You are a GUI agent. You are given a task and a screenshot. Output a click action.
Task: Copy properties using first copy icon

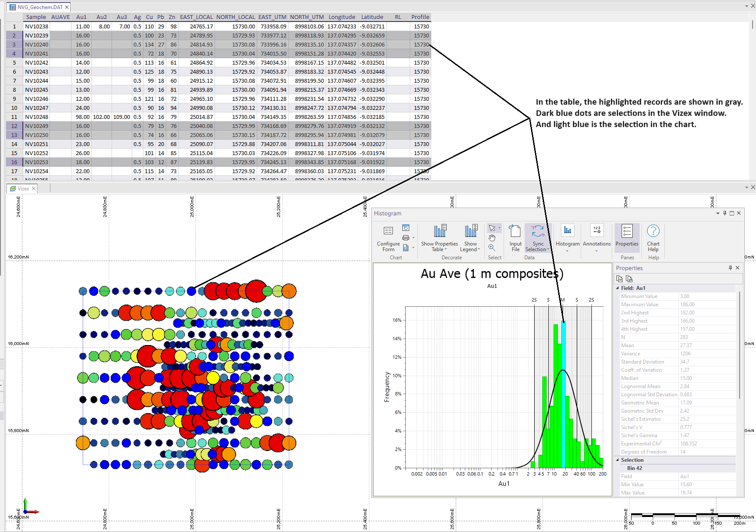[x=619, y=279]
